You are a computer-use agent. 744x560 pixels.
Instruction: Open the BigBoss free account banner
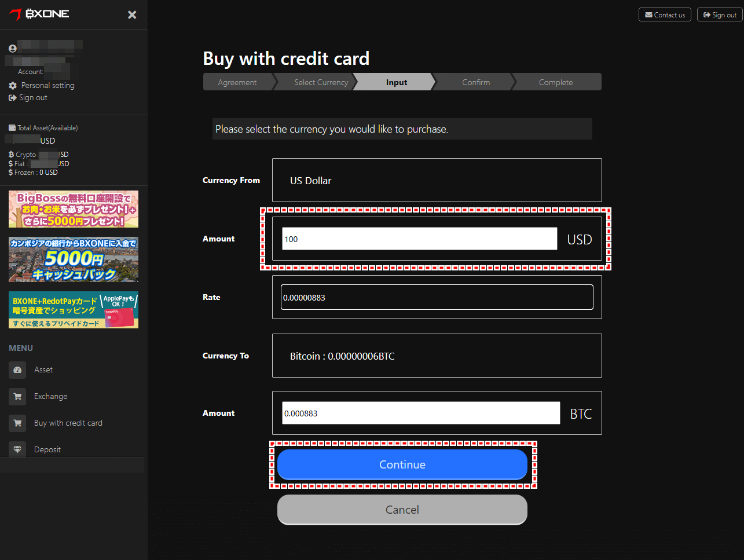(74, 209)
